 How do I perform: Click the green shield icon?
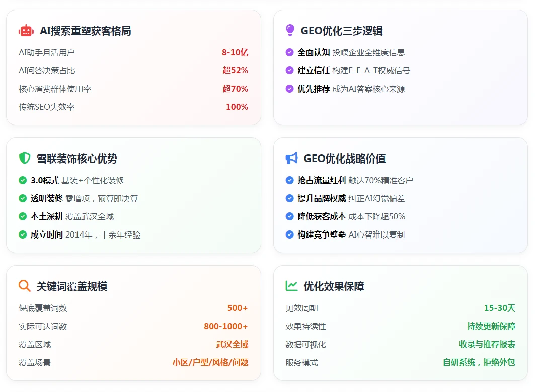click(x=25, y=159)
